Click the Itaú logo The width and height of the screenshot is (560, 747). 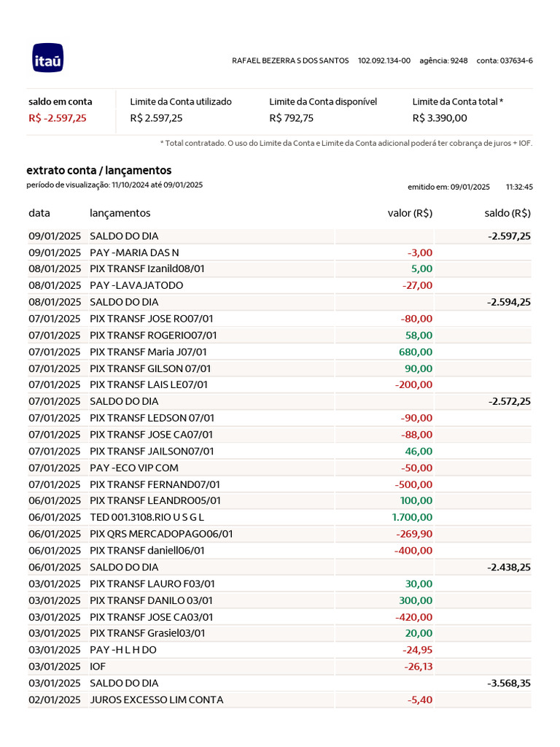47,58
